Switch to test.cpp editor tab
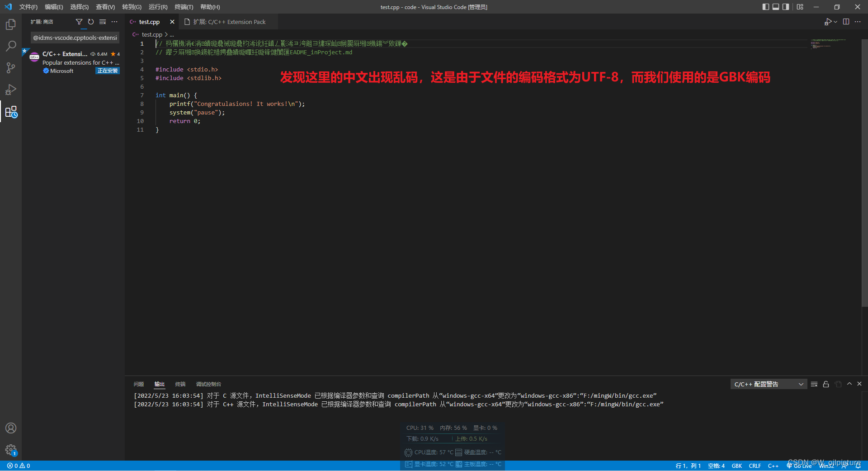The image size is (868, 471). tap(149, 22)
